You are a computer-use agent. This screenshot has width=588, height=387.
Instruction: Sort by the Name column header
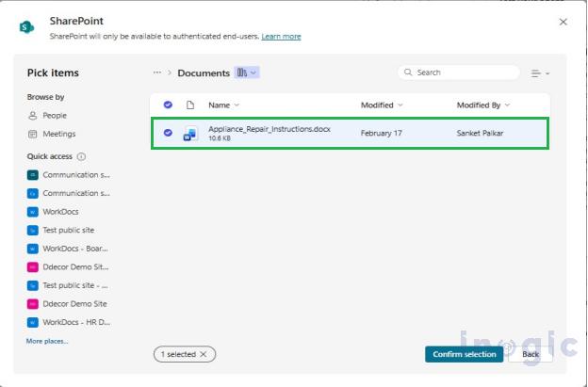[x=223, y=105]
